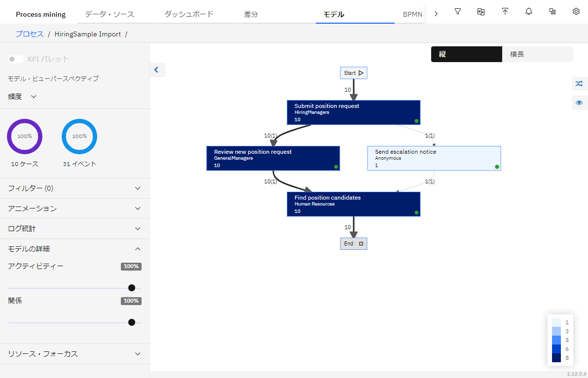Select the Review new position request node
The image size is (588, 378).
click(273, 159)
